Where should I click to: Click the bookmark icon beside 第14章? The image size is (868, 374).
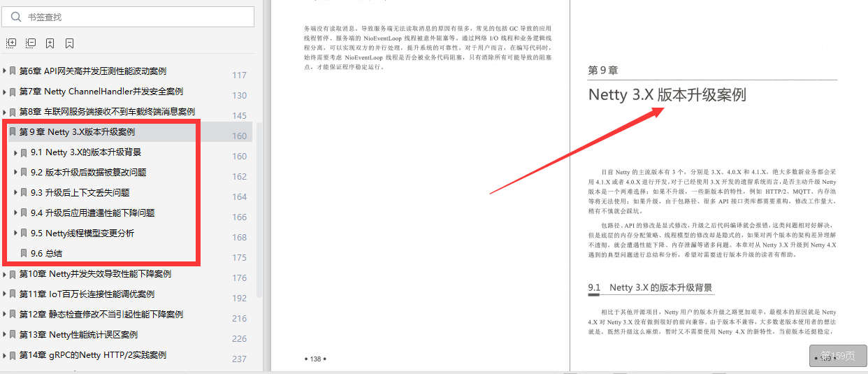(x=13, y=355)
